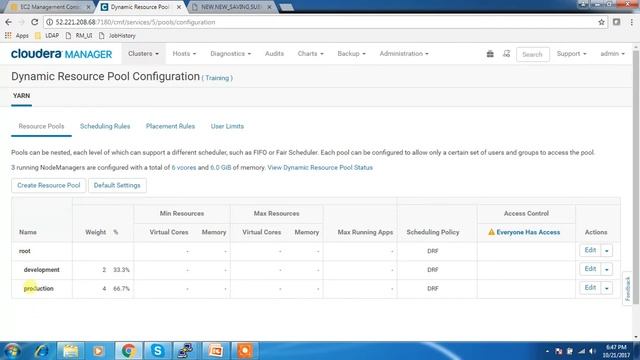The image size is (640, 360).
Task: Expand the Clusters menu
Action: pyautogui.click(x=143, y=54)
